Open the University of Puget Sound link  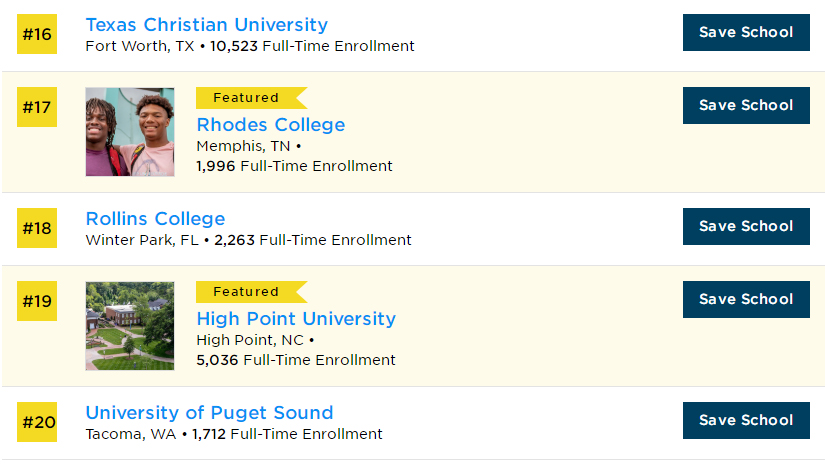[209, 413]
